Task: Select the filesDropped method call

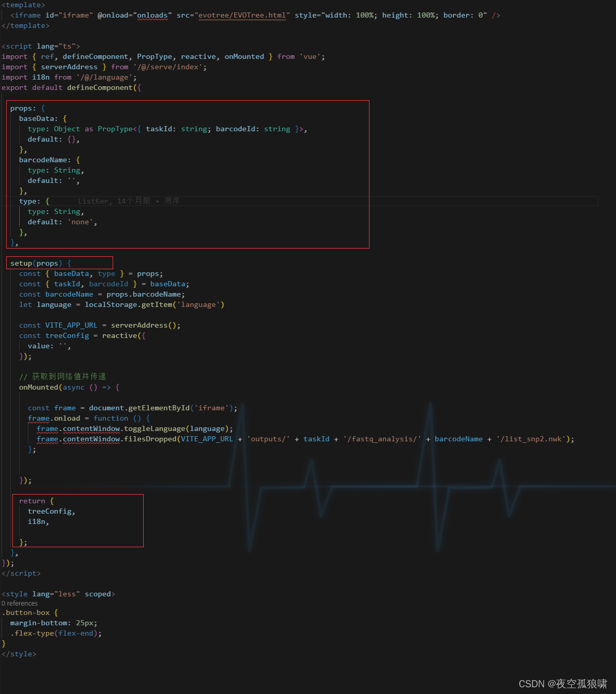Action: click(150, 439)
